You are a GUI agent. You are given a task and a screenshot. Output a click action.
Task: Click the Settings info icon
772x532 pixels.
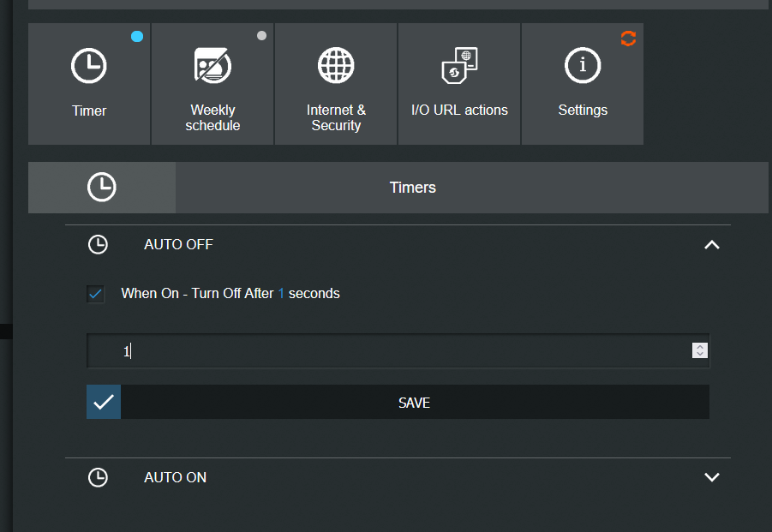tap(583, 65)
